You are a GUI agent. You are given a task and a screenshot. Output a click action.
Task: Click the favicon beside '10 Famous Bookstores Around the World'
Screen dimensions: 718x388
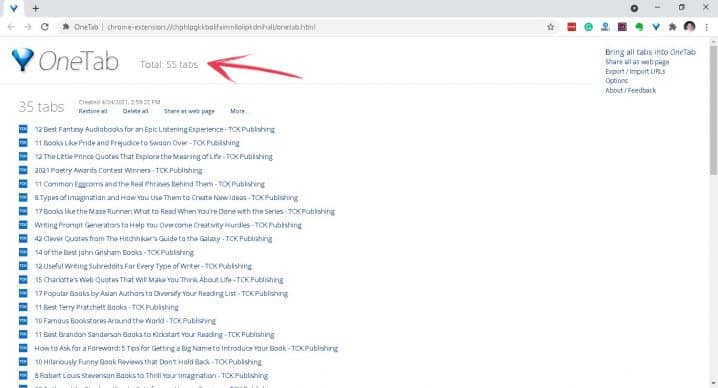tap(23, 321)
